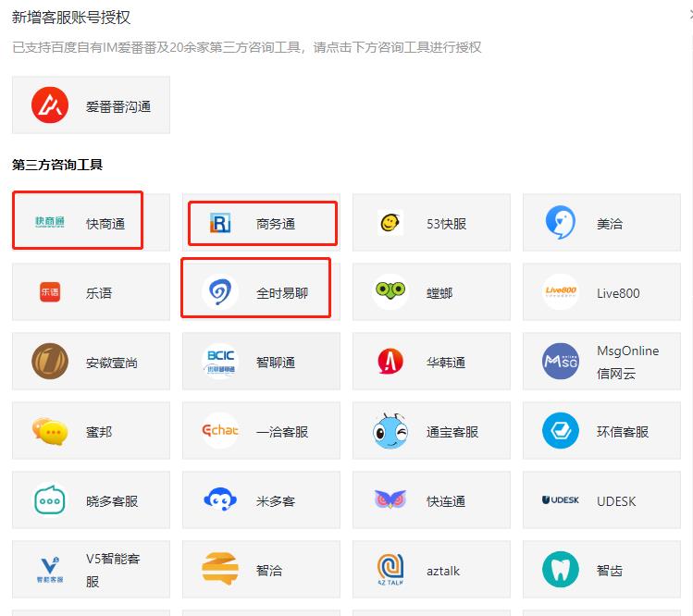Select the 全时易聊 label
This screenshot has height=616, width=693.
(x=282, y=293)
